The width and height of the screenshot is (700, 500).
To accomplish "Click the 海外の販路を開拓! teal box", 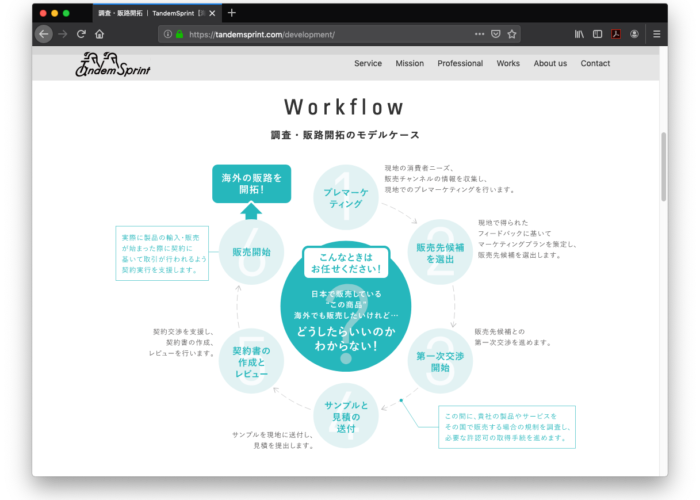I will tap(251, 183).
